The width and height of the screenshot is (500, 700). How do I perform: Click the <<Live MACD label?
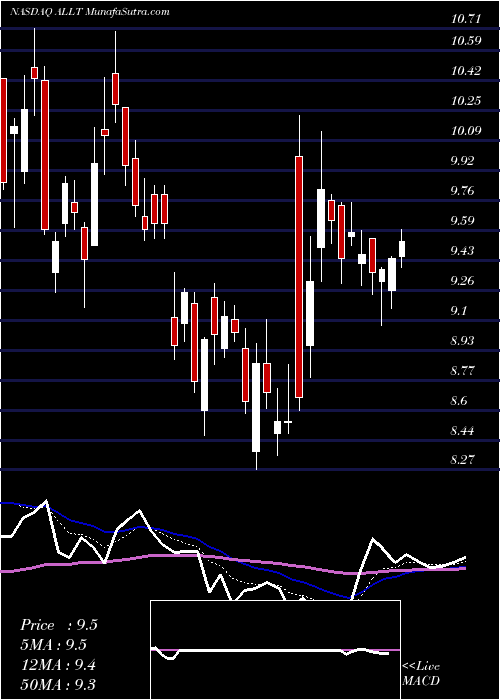pyautogui.click(x=421, y=674)
